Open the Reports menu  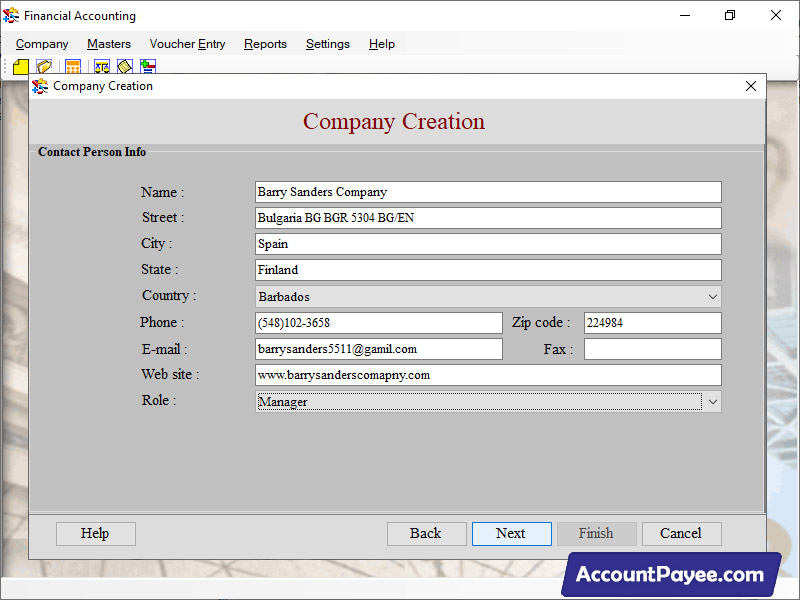(265, 44)
